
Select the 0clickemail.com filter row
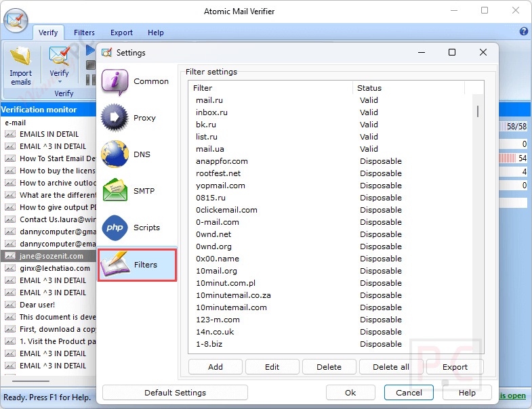331,211
